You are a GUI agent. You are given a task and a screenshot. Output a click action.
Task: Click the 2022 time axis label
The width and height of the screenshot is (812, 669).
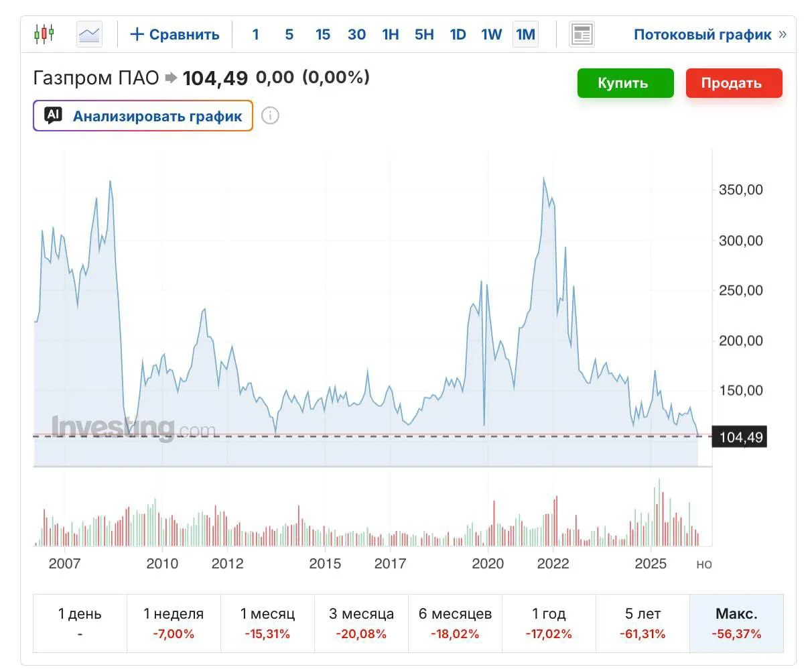pos(553,563)
